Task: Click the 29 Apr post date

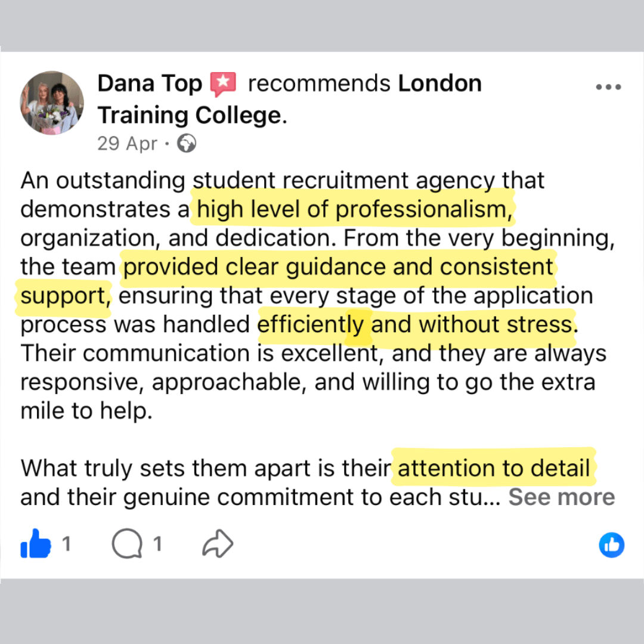Action: click(128, 143)
